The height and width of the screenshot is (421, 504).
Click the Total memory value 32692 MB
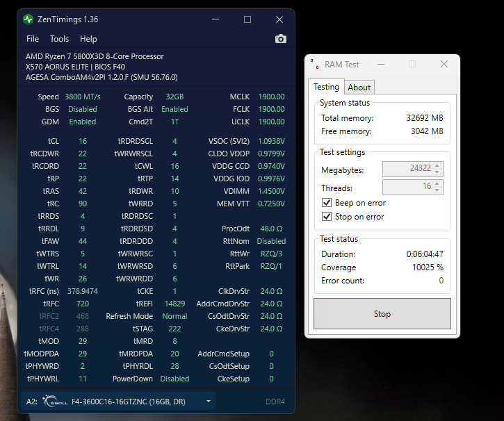coord(425,118)
